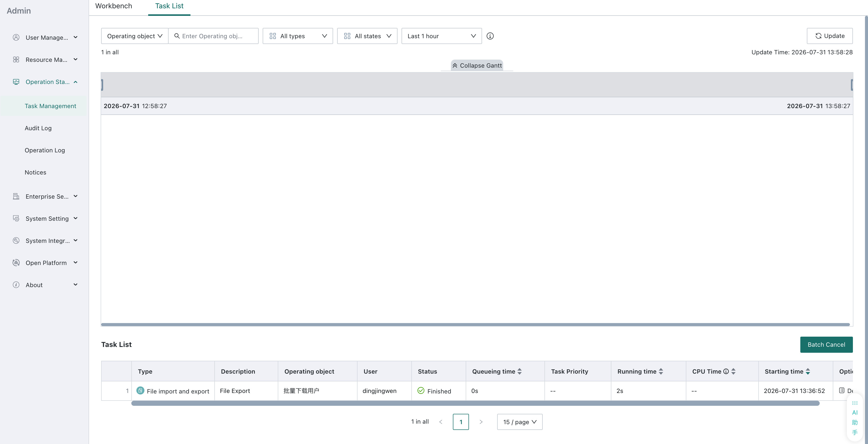Open the All states filter dropdown

tap(367, 36)
